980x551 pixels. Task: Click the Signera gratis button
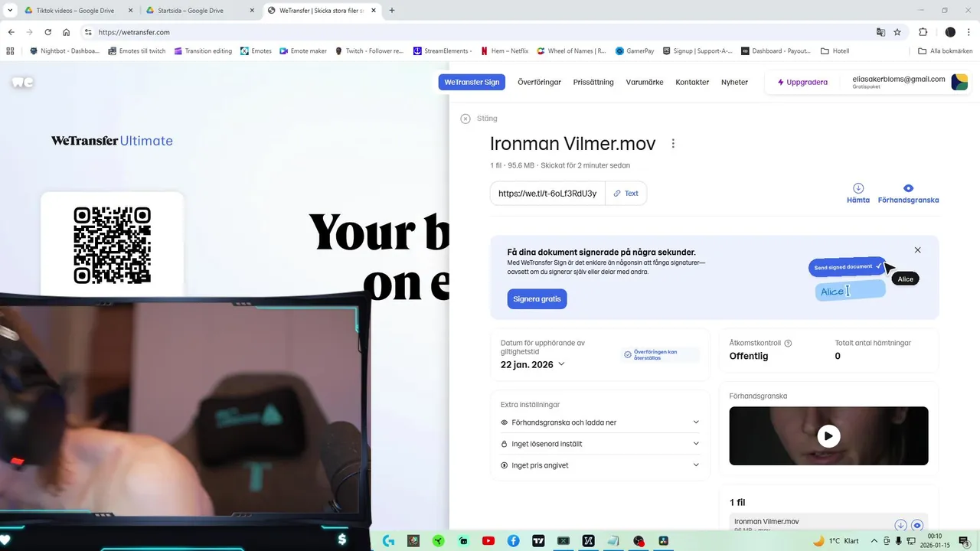pyautogui.click(x=537, y=299)
